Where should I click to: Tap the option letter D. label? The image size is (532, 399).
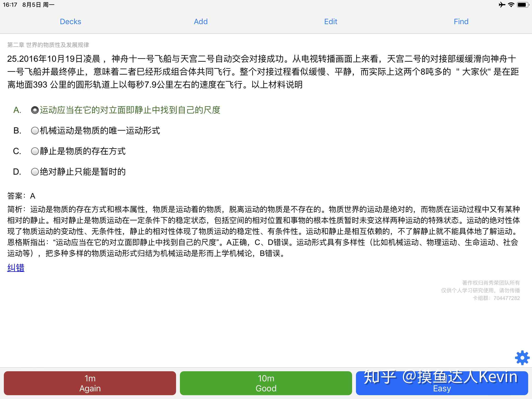(x=17, y=172)
